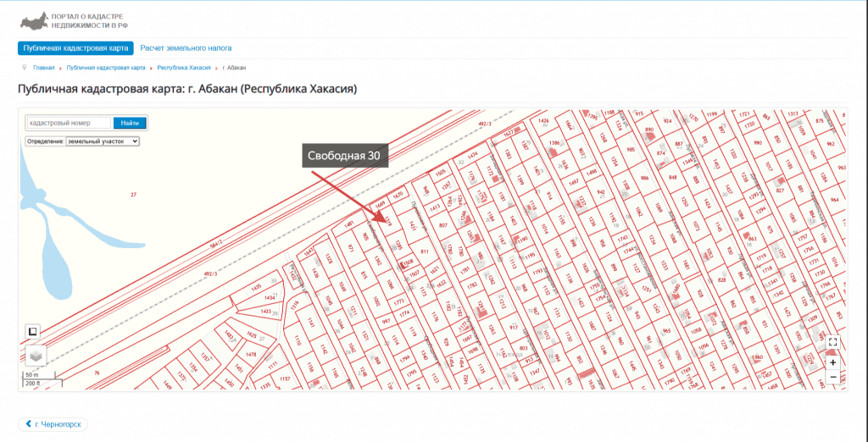Switch to Расчет земельного налога tab
This screenshot has width=868, height=442.
(x=186, y=48)
